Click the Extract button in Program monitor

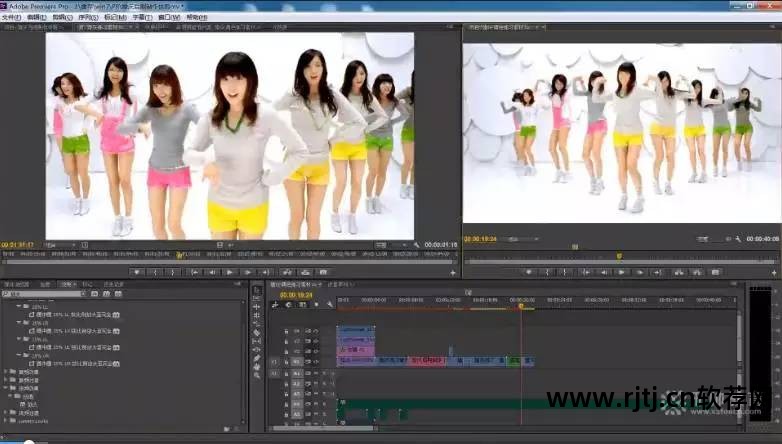[697, 272]
